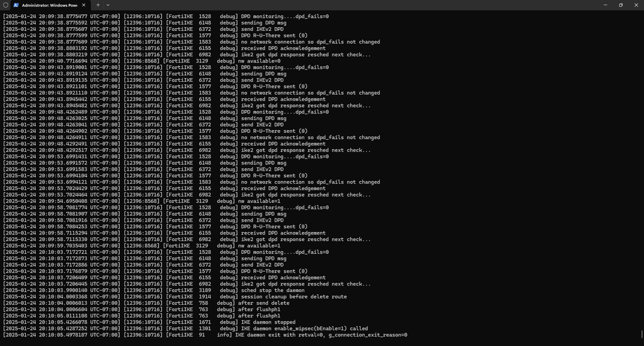Click the "enable_wipsec(bEnable=1) called" log line
The image size is (644, 346).
pos(304,329)
